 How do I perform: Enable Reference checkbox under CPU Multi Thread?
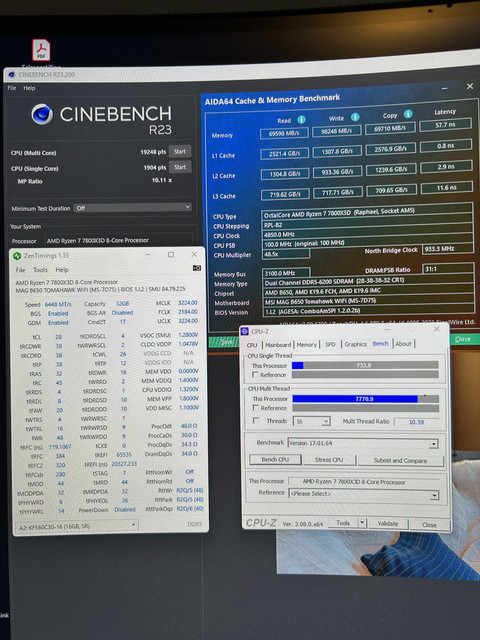coord(256,408)
